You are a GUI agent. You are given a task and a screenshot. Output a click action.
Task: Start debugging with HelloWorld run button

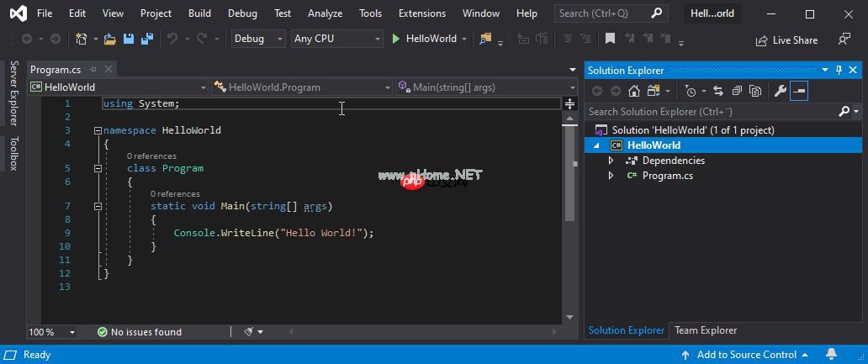424,39
